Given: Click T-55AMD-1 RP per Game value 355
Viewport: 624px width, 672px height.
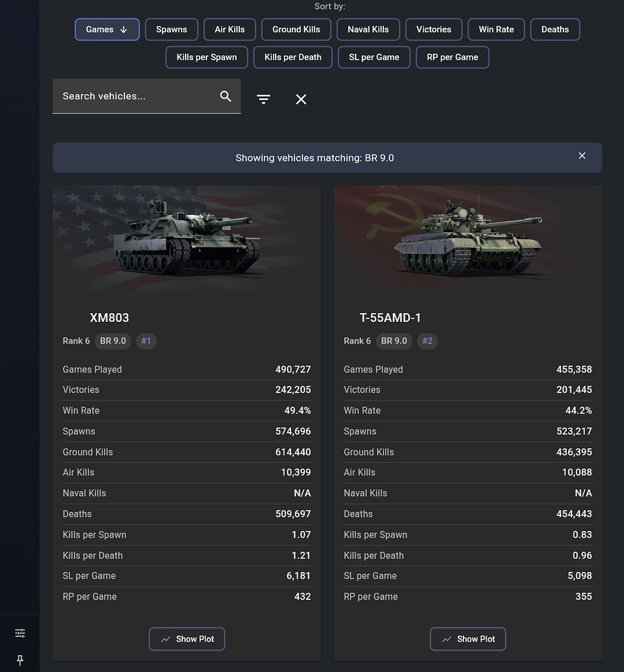Looking at the screenshot, I should [584, 597].
